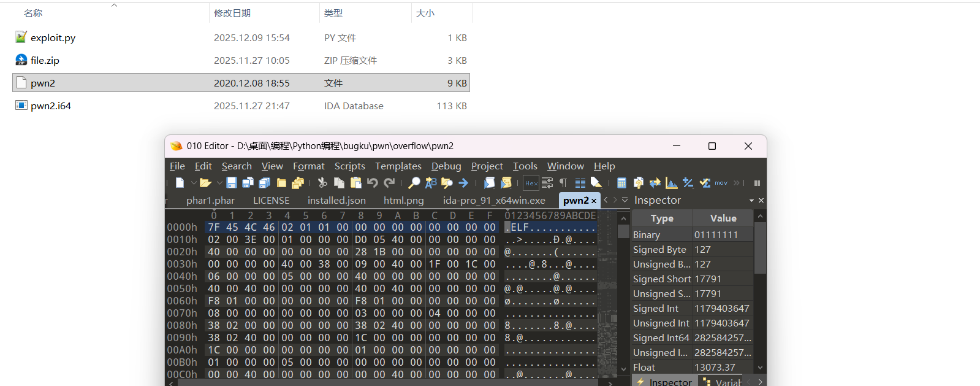Toggle word wrap line icon
This screenshot has width=980, height=386.
[547, 183]
